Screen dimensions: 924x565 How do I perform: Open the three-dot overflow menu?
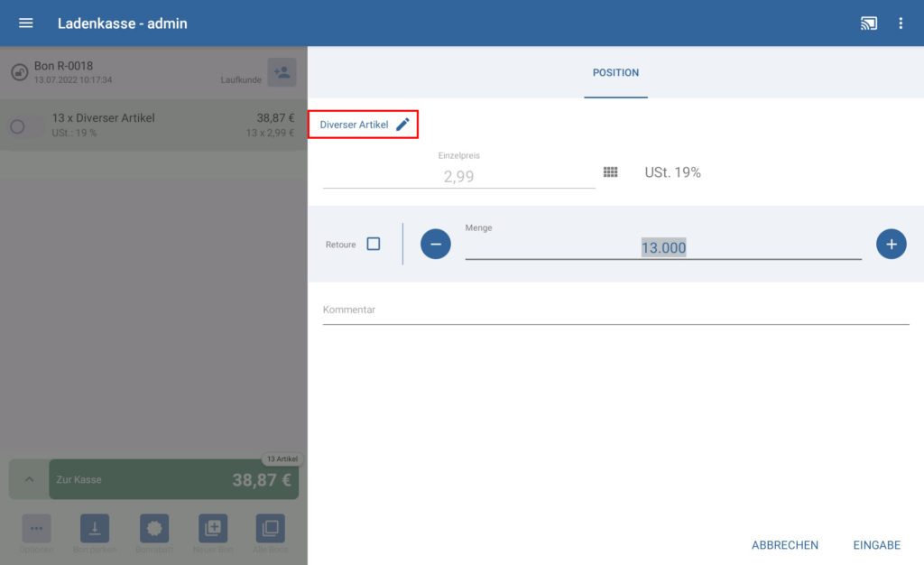[901, 23]
